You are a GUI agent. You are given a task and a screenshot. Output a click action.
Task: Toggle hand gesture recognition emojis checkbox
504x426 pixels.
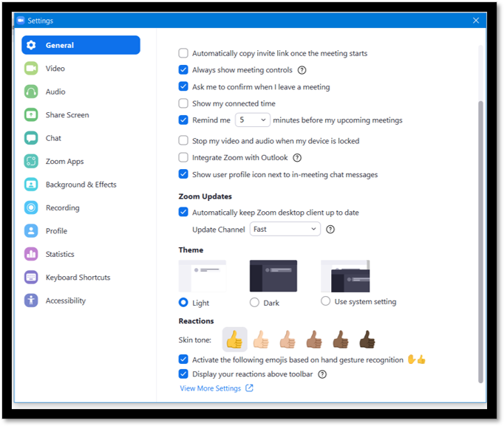183,360
